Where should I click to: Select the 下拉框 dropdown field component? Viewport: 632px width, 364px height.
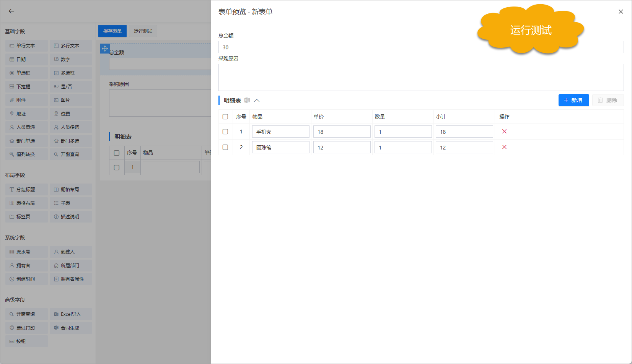click(x=26, y=87)
